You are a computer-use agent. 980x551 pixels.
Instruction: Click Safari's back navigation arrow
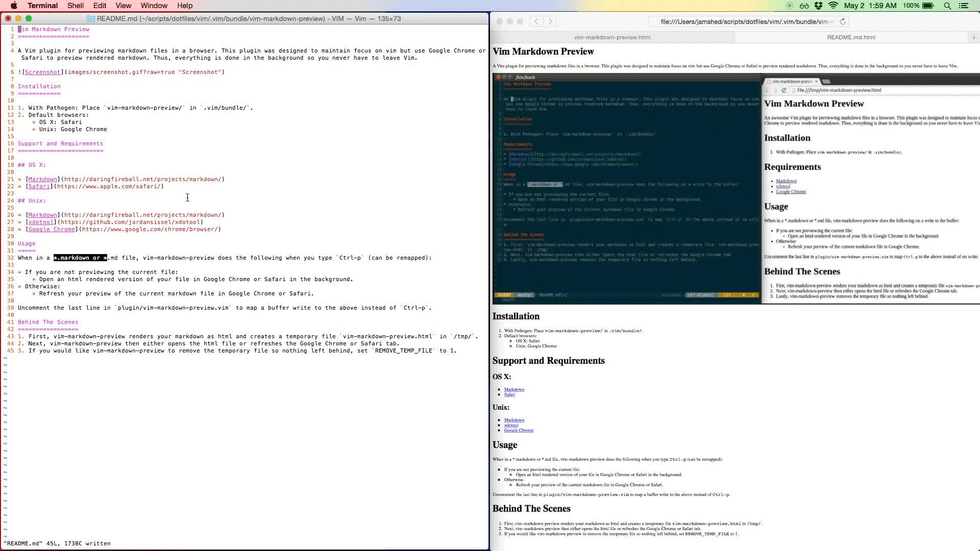[x=536, y=21]
